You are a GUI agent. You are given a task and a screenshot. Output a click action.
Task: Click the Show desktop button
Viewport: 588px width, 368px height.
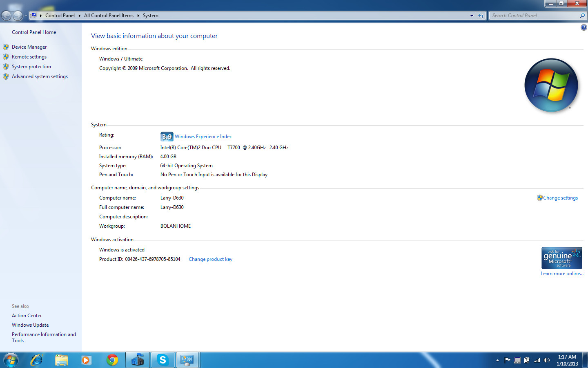click(x=585, y=360)
